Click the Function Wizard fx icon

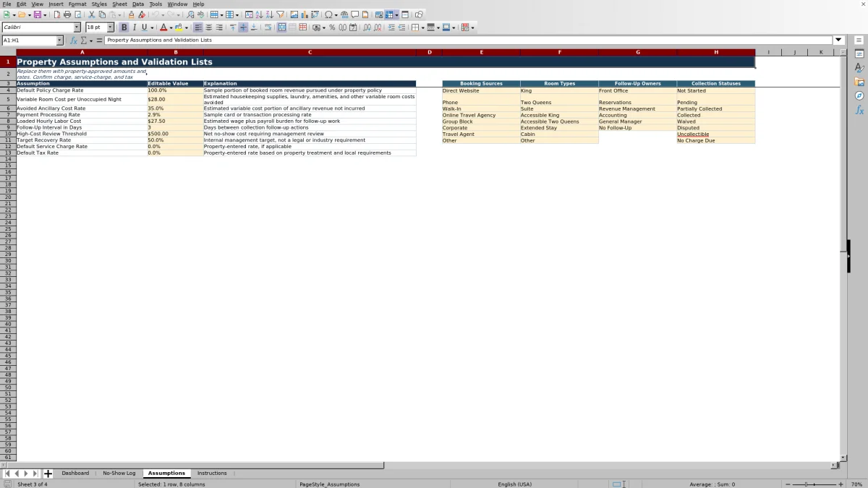74,40
